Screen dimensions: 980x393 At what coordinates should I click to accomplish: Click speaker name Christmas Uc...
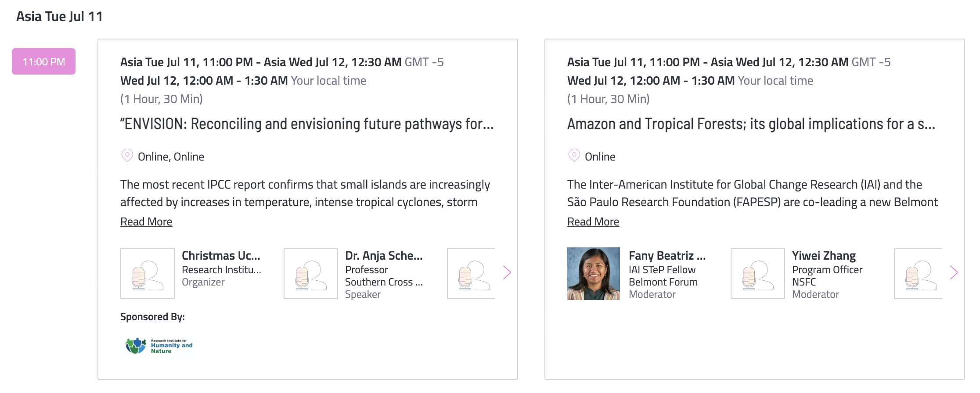pos(221,255)
